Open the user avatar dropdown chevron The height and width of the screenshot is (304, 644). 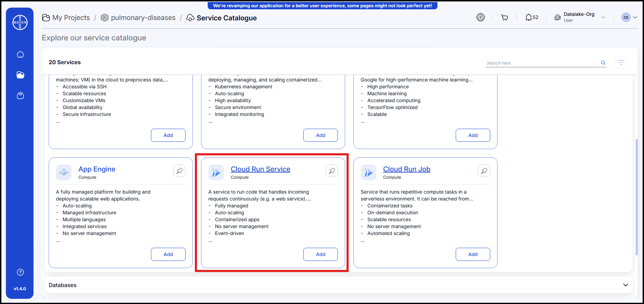click(635, 17)
